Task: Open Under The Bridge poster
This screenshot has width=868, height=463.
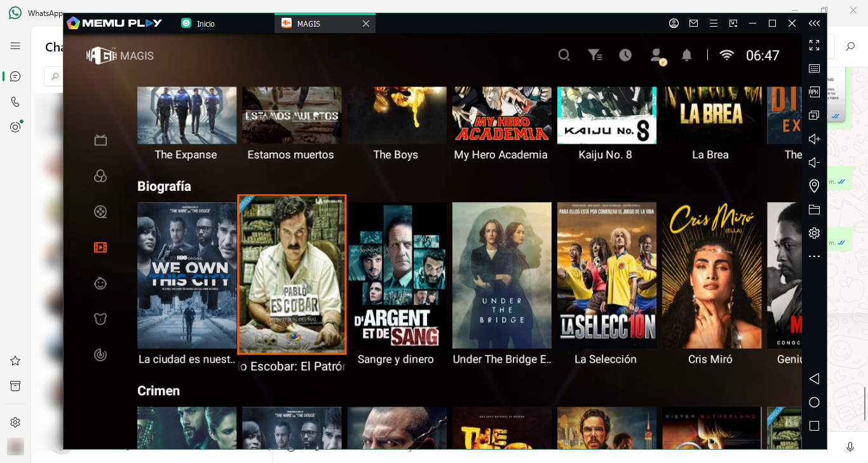Action: click(501, 275)
